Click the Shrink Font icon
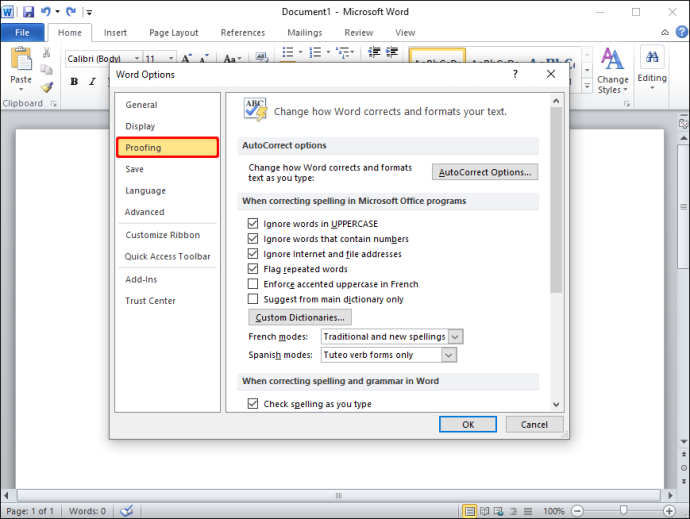This screenshot has height=519, width=690. (x=204, y=58)
